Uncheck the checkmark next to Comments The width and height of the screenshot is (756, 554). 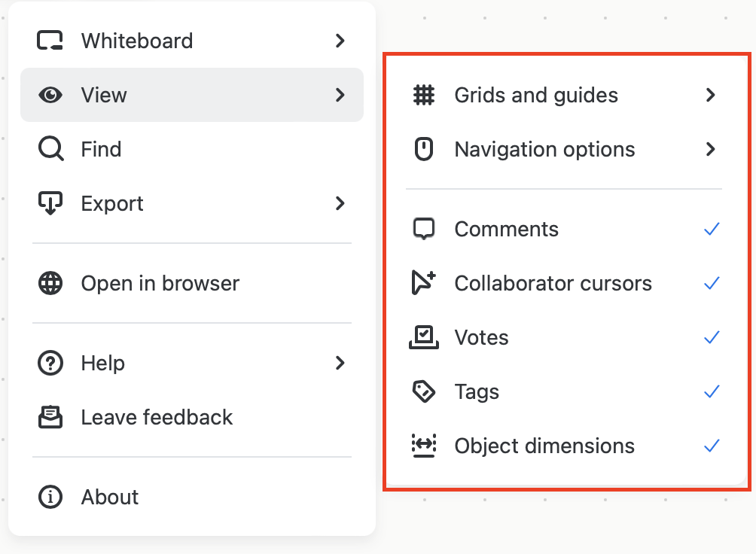(712, 229)
